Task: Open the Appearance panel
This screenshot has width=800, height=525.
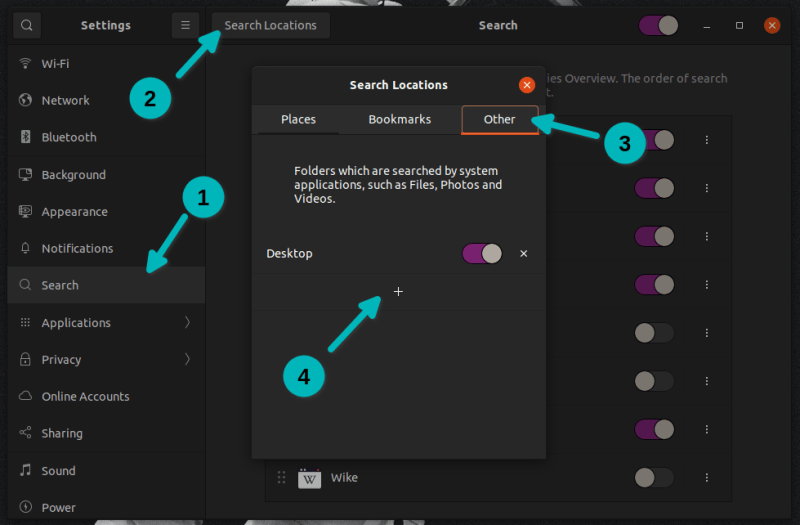Action: (106, 212)
